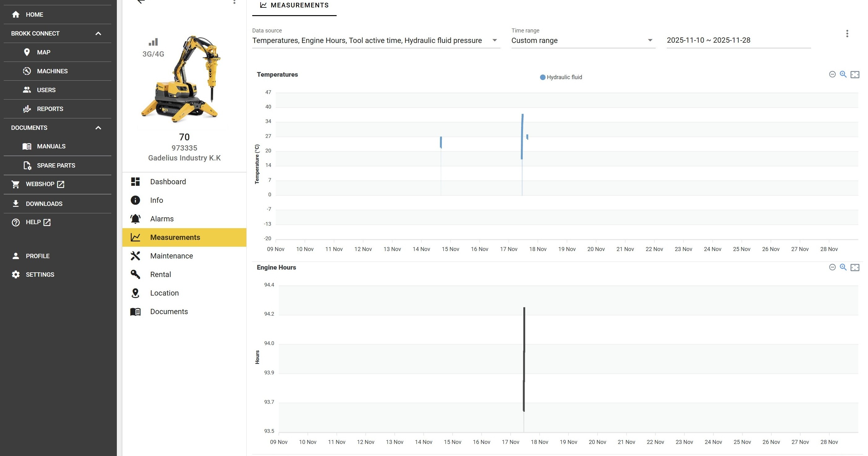Open the Time range dropdown
The height and width of the screenshot is (456, 868).
(583, 40)
